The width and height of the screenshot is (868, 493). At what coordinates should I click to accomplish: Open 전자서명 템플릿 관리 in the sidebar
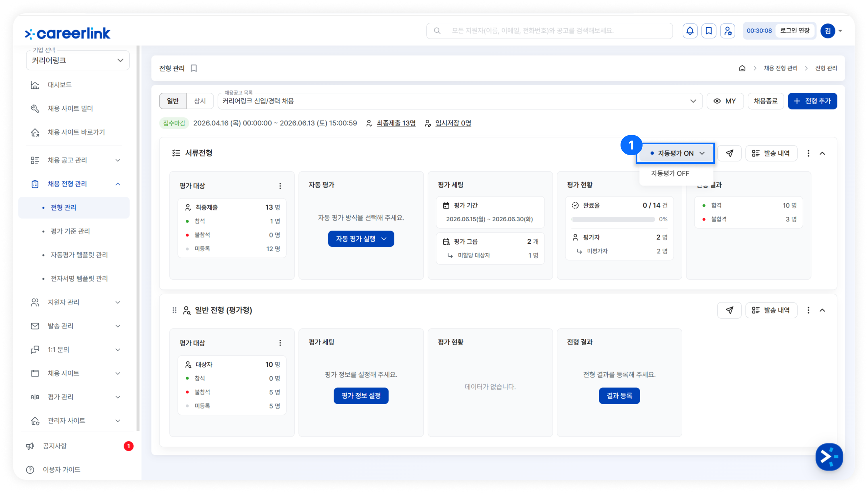click(x=79, y=279)
